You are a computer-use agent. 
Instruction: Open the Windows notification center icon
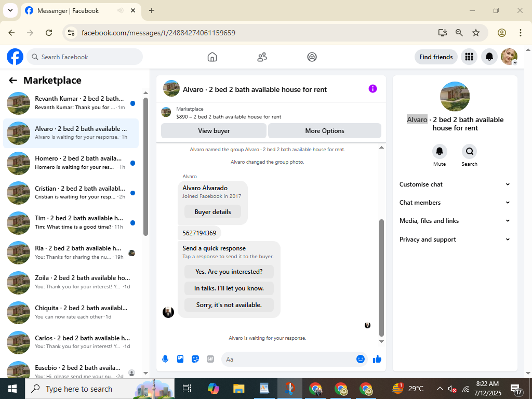pyautogui.click(x=516, y=389)
